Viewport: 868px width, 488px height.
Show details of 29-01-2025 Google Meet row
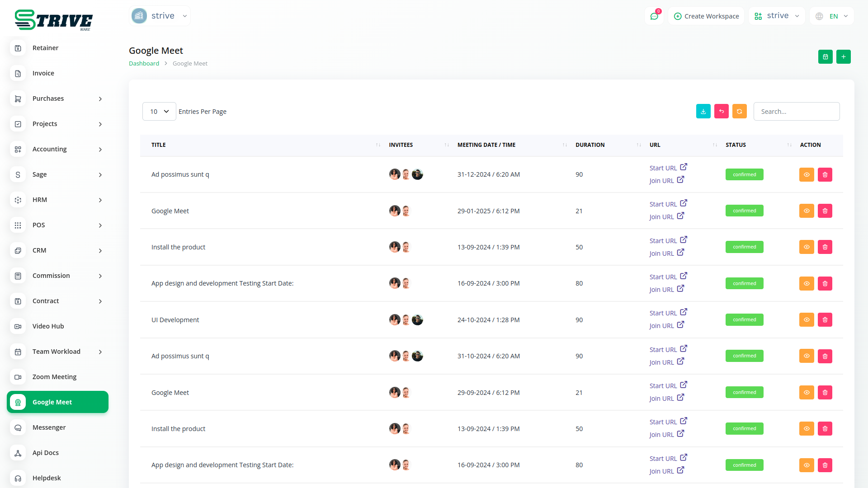806,211
